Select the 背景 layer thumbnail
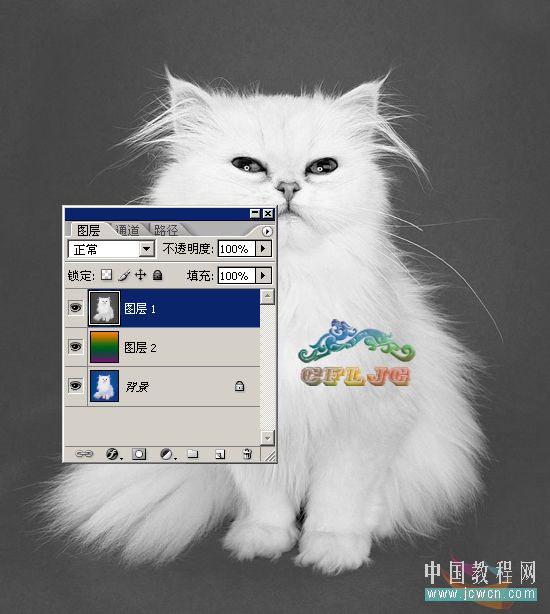This screenshot has height=614, width=550. 104,386
